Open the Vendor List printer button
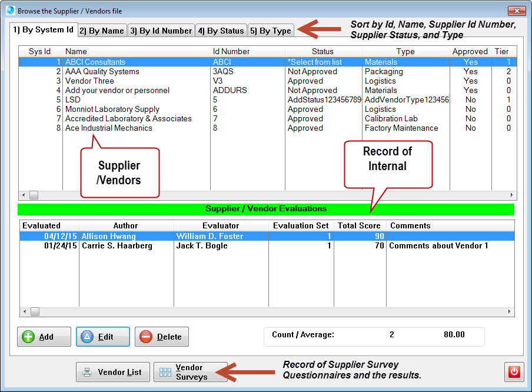The image size is (532, 392). [113, 372]
